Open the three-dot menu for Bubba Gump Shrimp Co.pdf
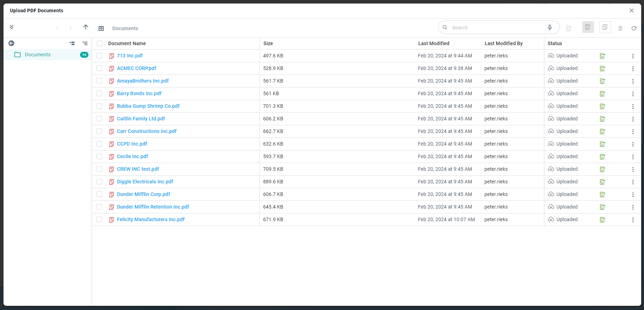The width and height of the screenshot is (644, 310). coord(632,106)
